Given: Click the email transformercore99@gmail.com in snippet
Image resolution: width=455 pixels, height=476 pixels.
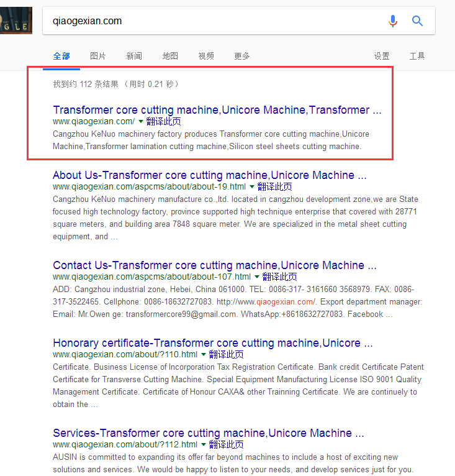Looking at the screenshot, I should tap(181, 314).
